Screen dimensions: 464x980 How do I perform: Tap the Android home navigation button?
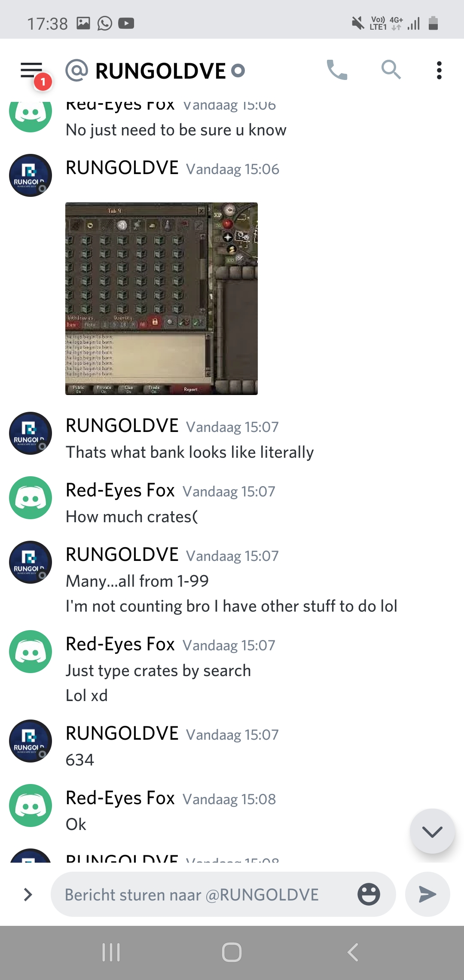tap(232, 952)
